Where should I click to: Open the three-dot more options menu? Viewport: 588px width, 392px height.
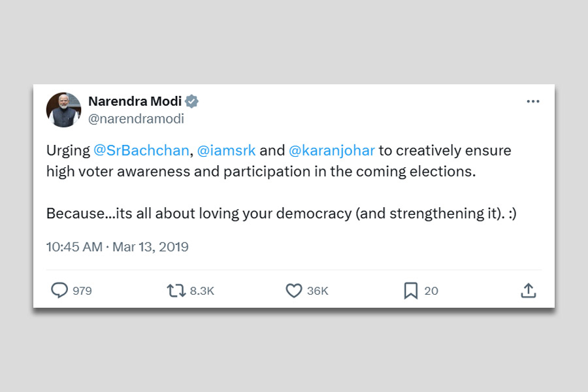(533, 101)
